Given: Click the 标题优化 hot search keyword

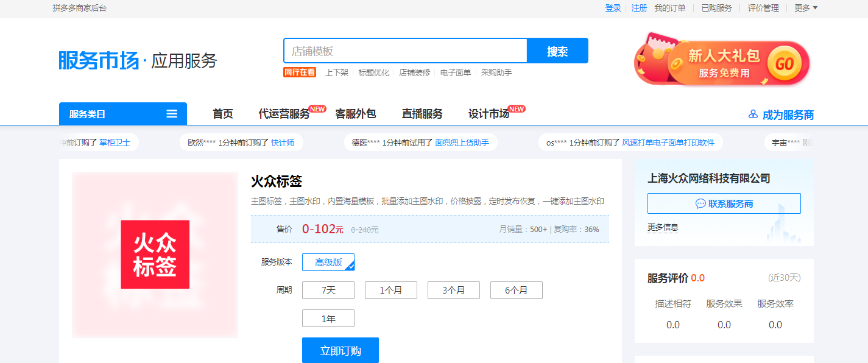Looking at the screenshot, I should pyautogui.click(x=374, y=72).
